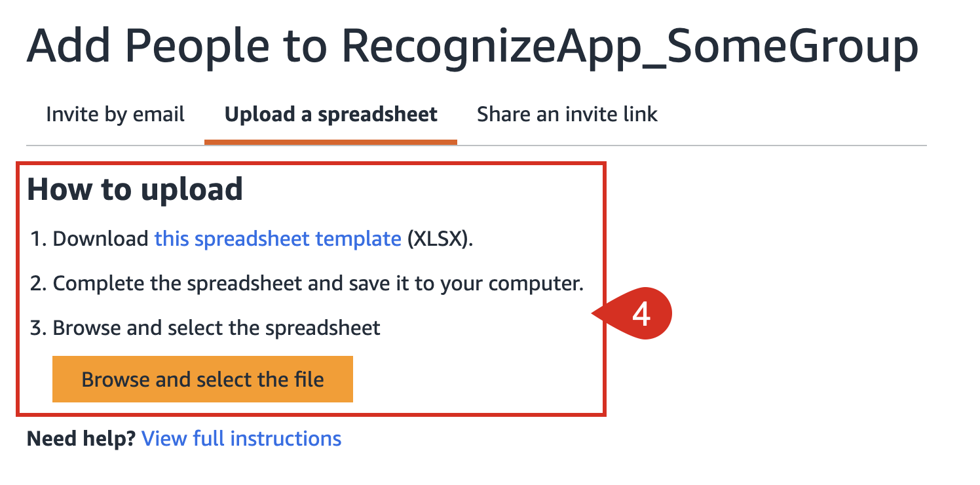Viewport: 980px width, 485px height.
Task: Click the word Download in step one
Action: pos(100,239)
